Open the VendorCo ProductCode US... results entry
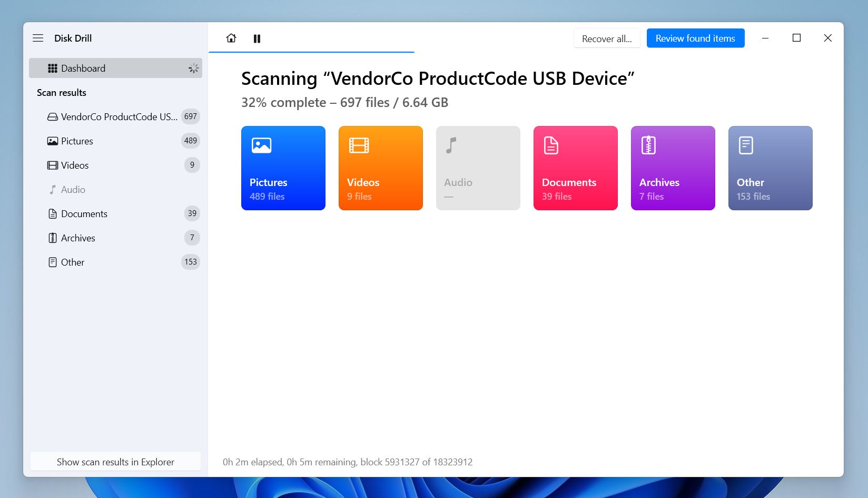 coord(115,116)
